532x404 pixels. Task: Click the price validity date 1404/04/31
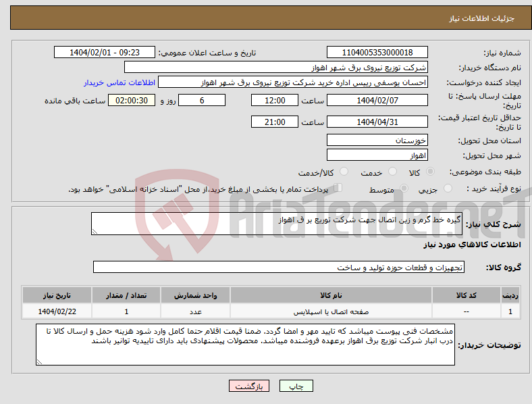point(377,122)
